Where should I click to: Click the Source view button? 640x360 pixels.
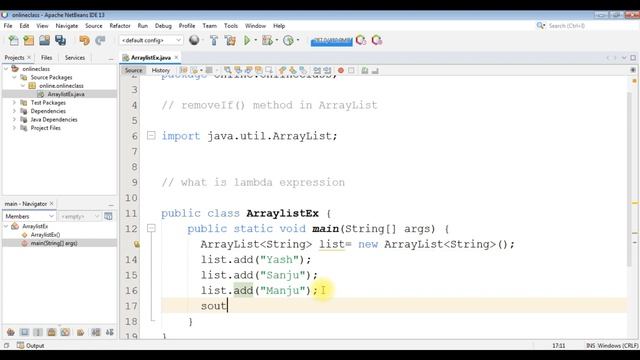[133, 70]
